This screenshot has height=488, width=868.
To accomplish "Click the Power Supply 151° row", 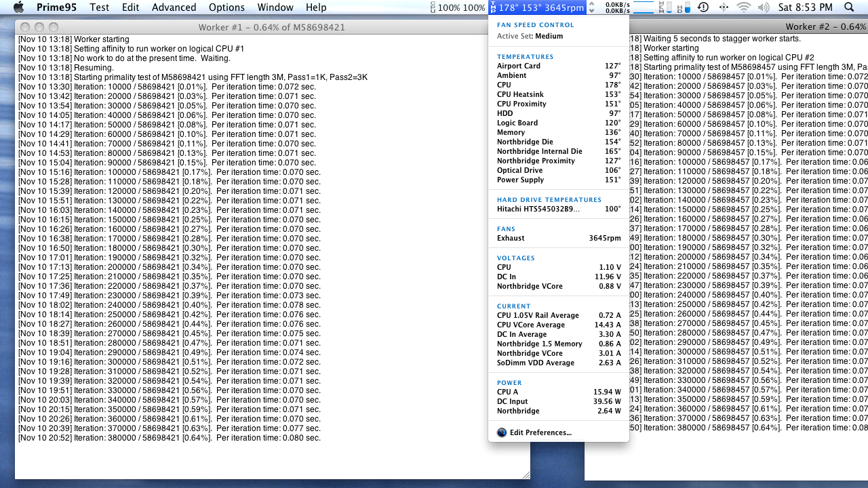I will [x=559, y=180].
